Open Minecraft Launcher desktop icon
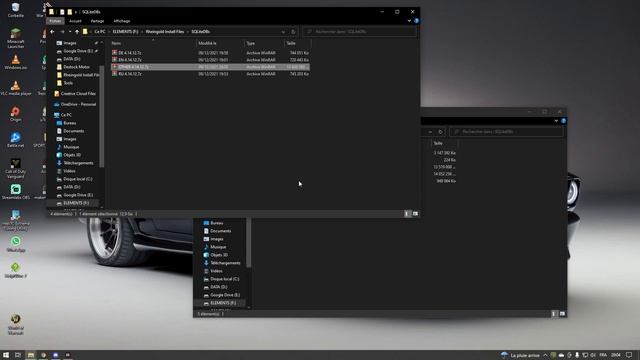 pos(16,38)
